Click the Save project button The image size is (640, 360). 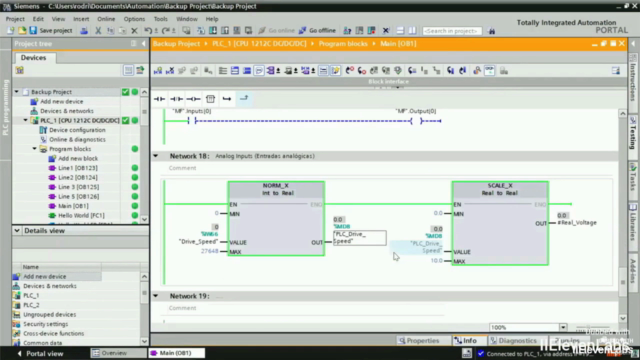pyautogui.click(x=51, y=31)
